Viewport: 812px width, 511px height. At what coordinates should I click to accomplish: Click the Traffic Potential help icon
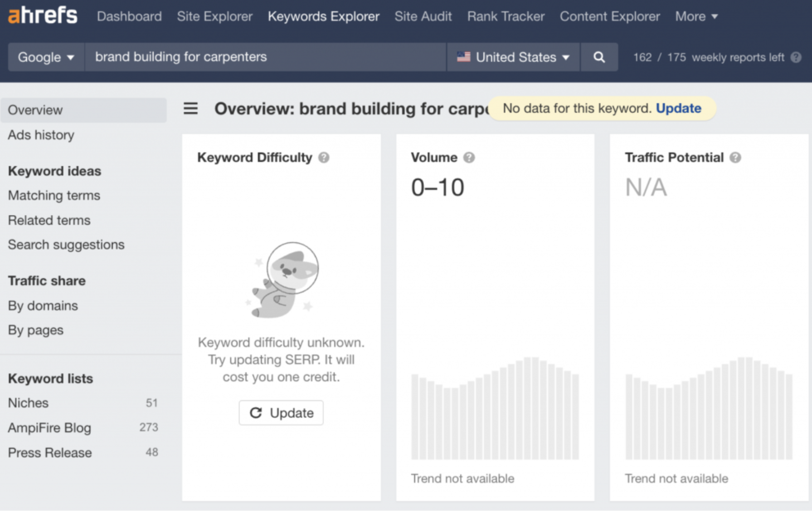[x=735, y=157]
